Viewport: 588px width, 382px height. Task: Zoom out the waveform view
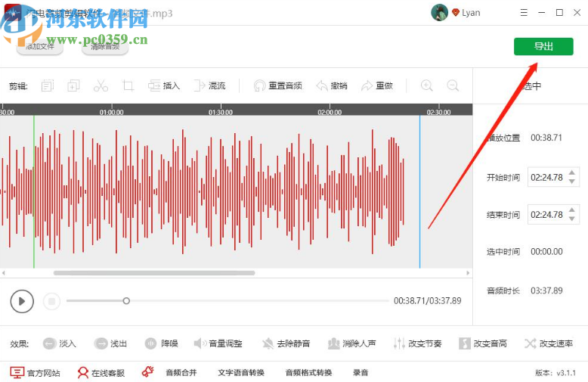(453, 85)
